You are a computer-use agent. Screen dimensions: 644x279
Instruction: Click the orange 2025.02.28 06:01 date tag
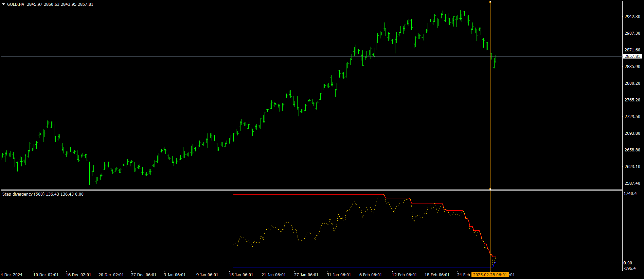tap(490, 275)
